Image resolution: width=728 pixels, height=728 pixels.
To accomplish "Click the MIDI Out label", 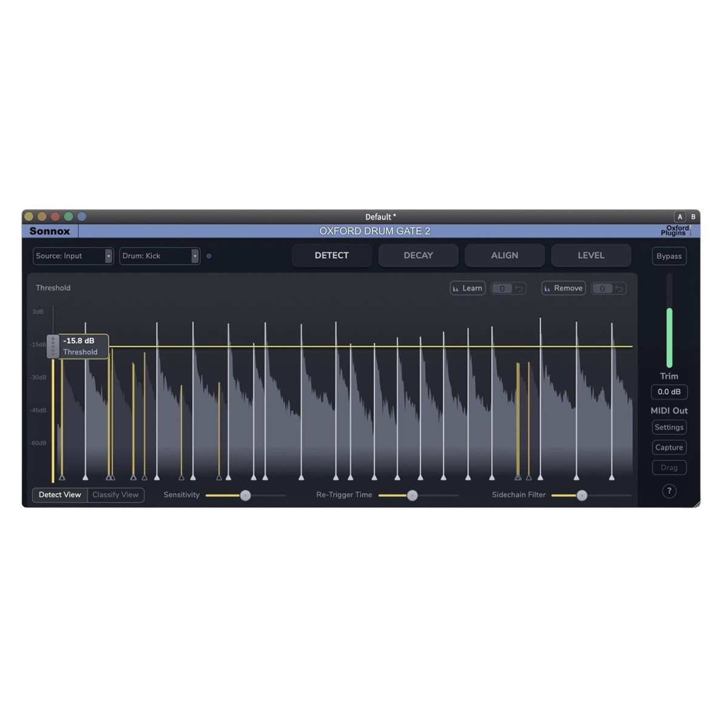I will [669, 411].
